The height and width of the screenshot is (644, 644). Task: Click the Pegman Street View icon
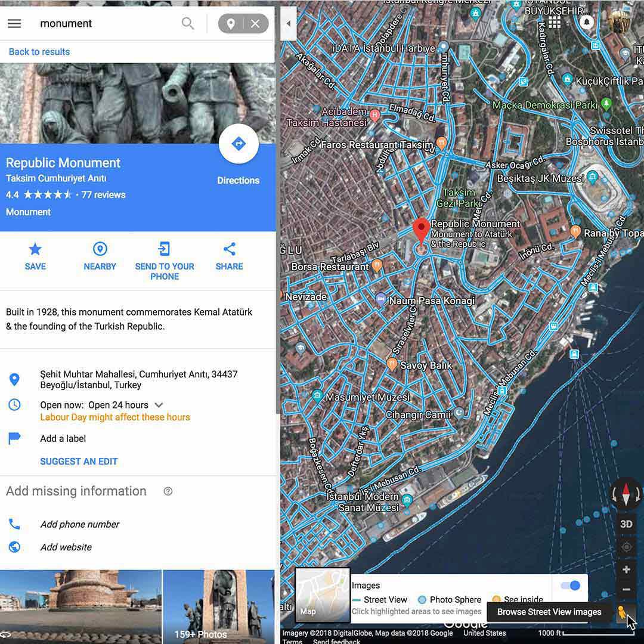622,612
